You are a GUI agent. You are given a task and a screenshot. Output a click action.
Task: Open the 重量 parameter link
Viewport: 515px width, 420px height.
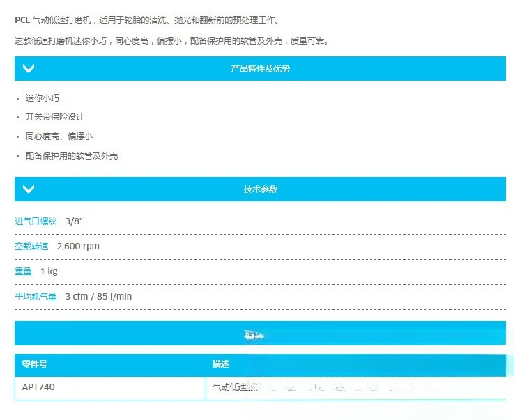(x=23, y=271)
